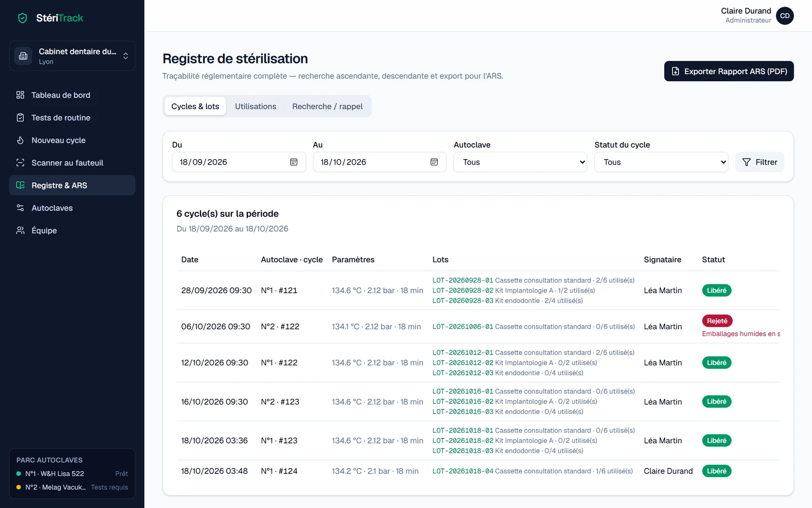
Task: Go to Tableau de bord in the sidebar
Action: tap(72, 95)
